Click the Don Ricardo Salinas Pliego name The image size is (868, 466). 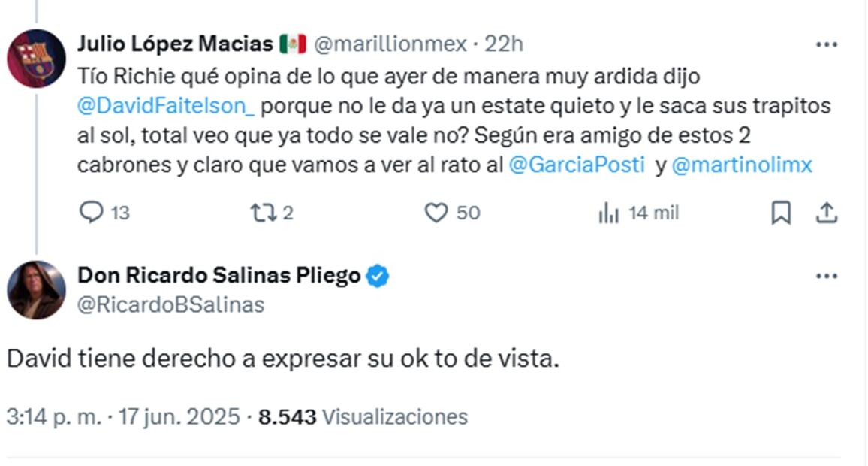coord(219,276)
